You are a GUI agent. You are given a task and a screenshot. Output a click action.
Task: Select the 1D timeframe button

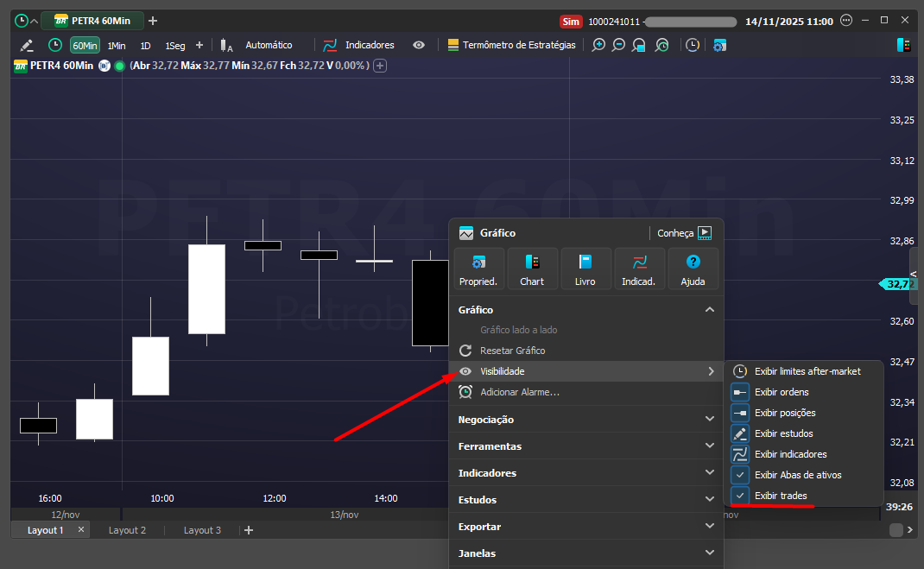[146, 46]
